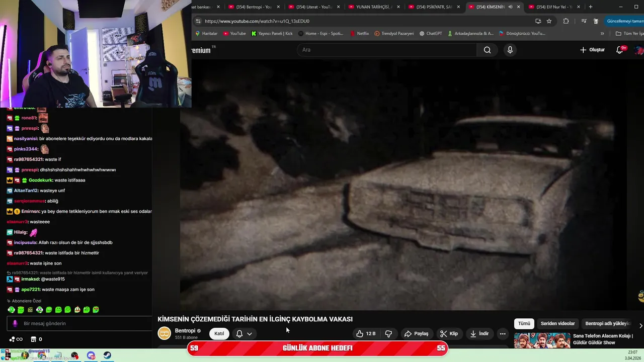Click the Oluştur create button

[x=592, y=50]
